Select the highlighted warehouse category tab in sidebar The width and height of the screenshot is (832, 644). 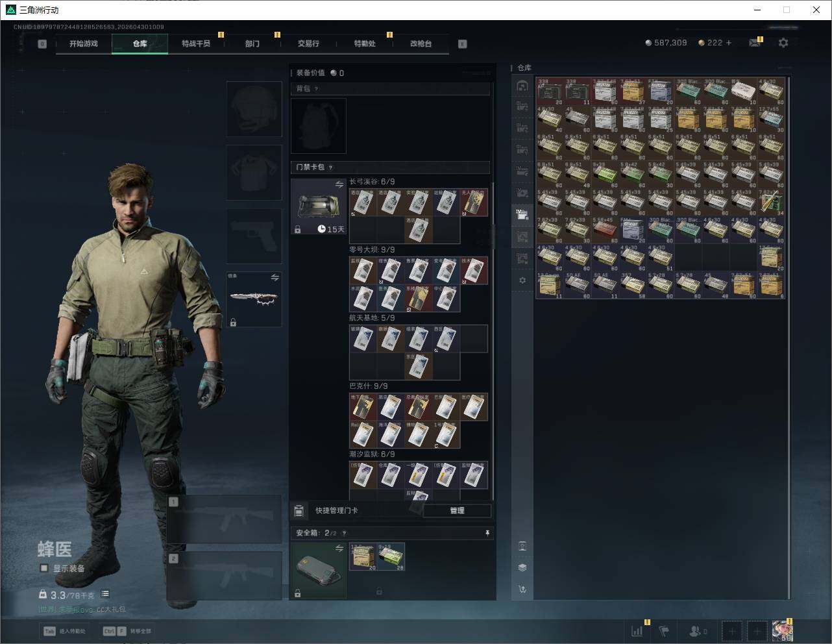point(522,214)
